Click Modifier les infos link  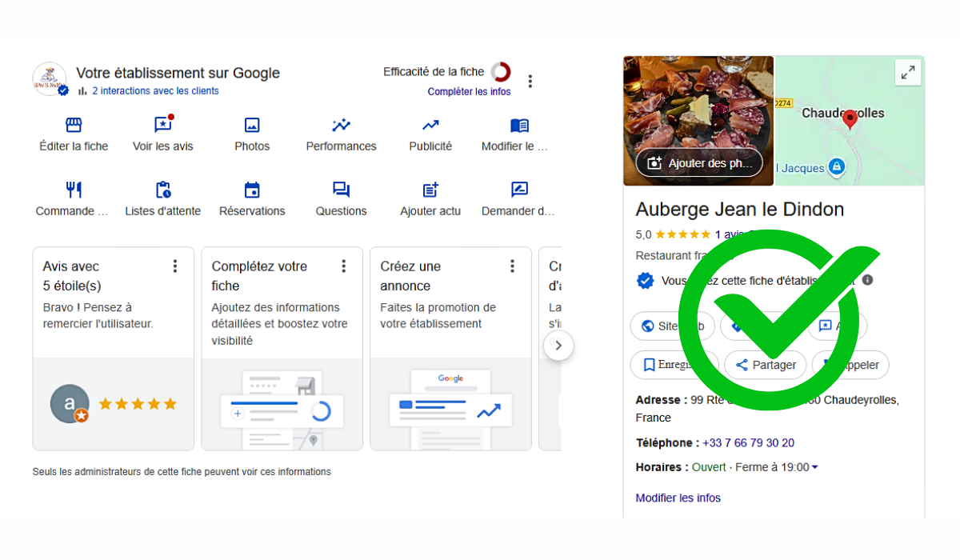point(678,498)
